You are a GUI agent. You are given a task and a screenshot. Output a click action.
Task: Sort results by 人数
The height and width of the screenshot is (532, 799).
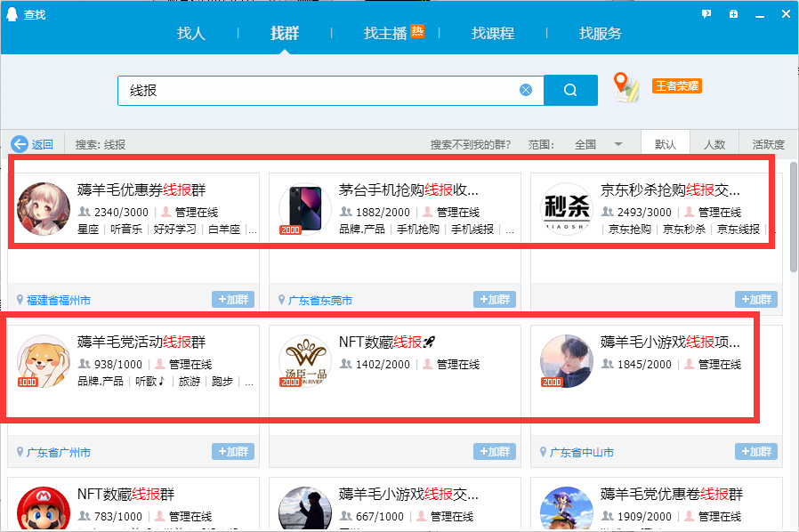tap(714, 145)
